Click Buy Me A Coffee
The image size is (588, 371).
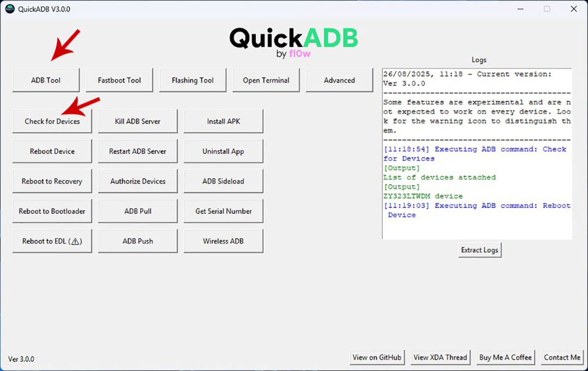click(506, 358)
